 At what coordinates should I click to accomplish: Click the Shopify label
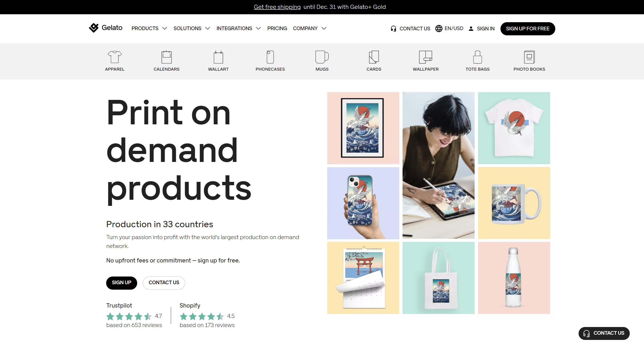coord(190,305)
